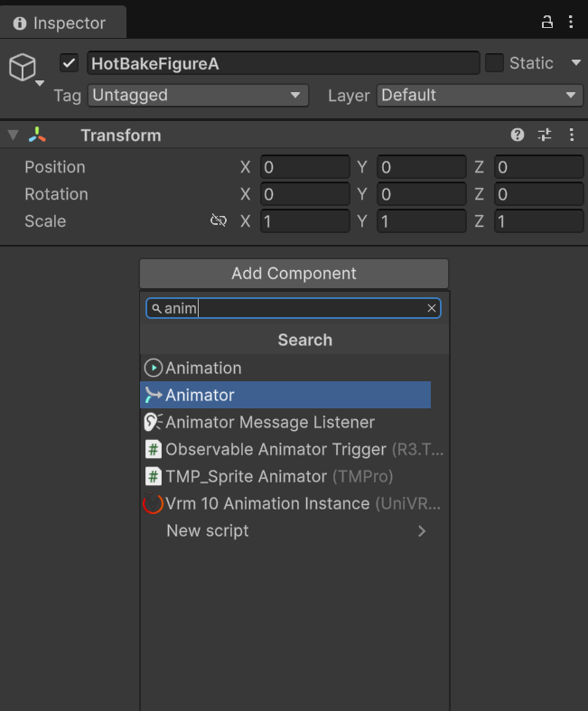
Task: Open the Static flags dropdown arrow
Action: coord(575,62)
